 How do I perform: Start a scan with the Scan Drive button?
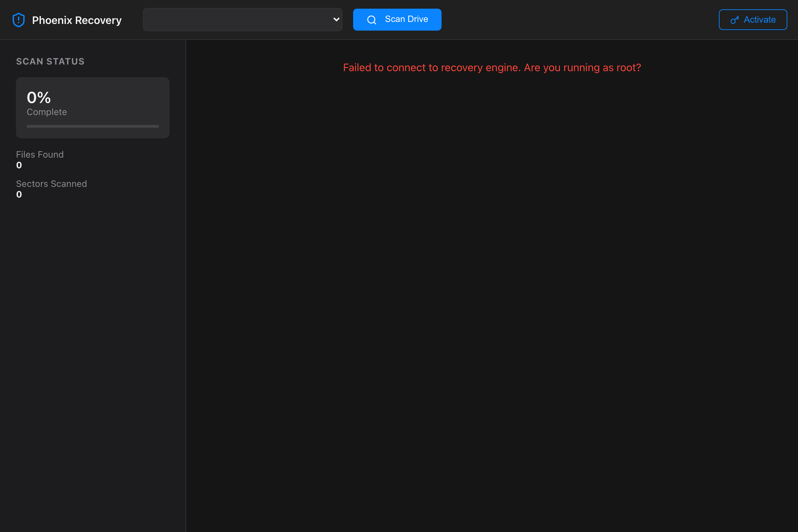pyautogui.click(x=397, y=19)
